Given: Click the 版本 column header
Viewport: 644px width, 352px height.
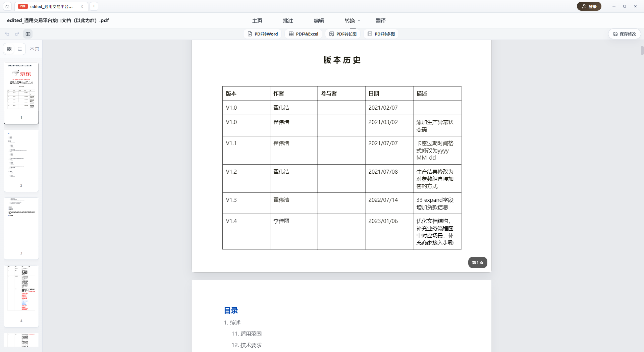Looking at the screenshot, I should pyautogui.click(x=246, y=94).
